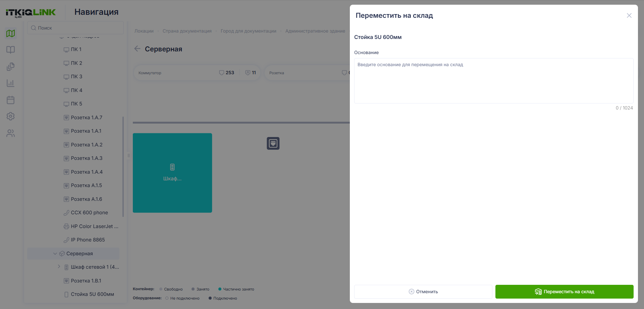Select the Шкаф teal container tile
The height and width of the screenshot is (309, 644).
click(x=172, y=173)
